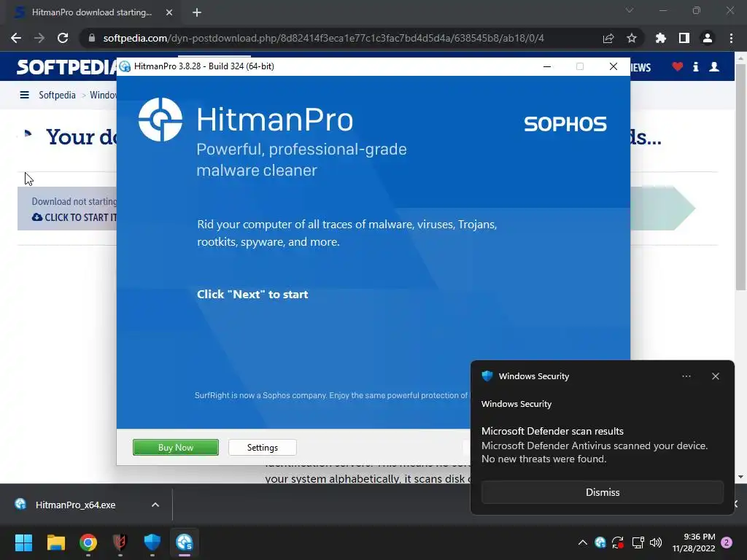This screenshot has height=560, width=747.
Task: Click the sync icon with red dot in tray
Action: click(x=618, y=542)
